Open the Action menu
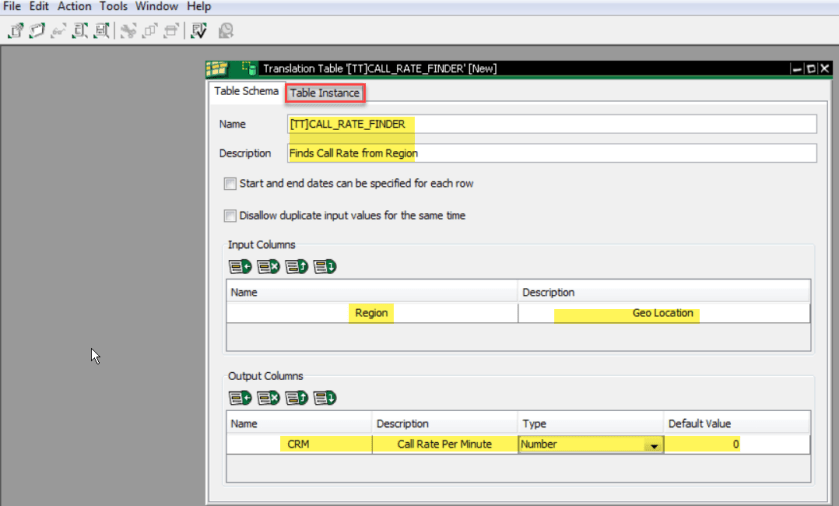 (x=74, y=6)
